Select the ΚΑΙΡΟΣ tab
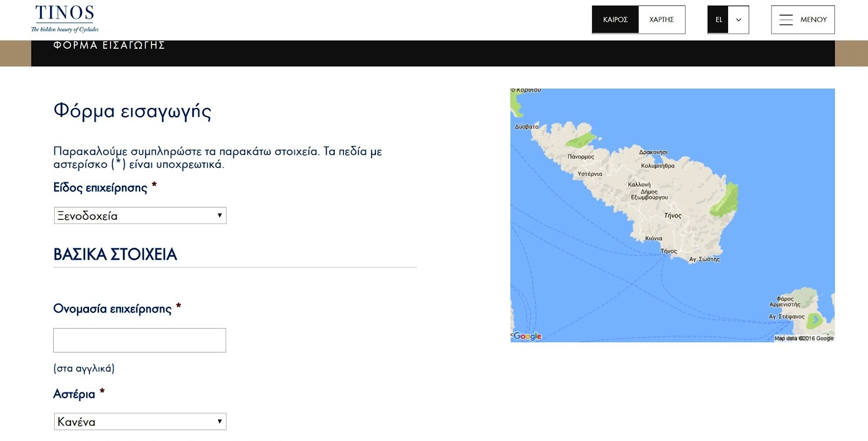The width and height of the screenshot is (868, 441). (615, 20)
